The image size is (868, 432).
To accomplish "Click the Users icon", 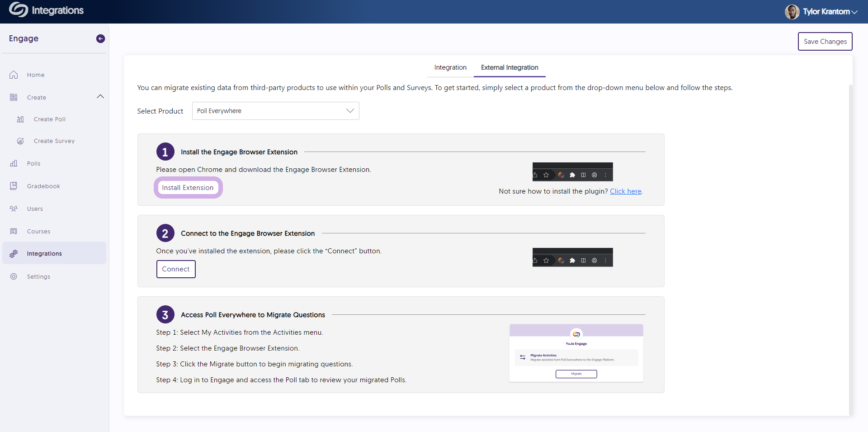I will (x=14, y=209).
